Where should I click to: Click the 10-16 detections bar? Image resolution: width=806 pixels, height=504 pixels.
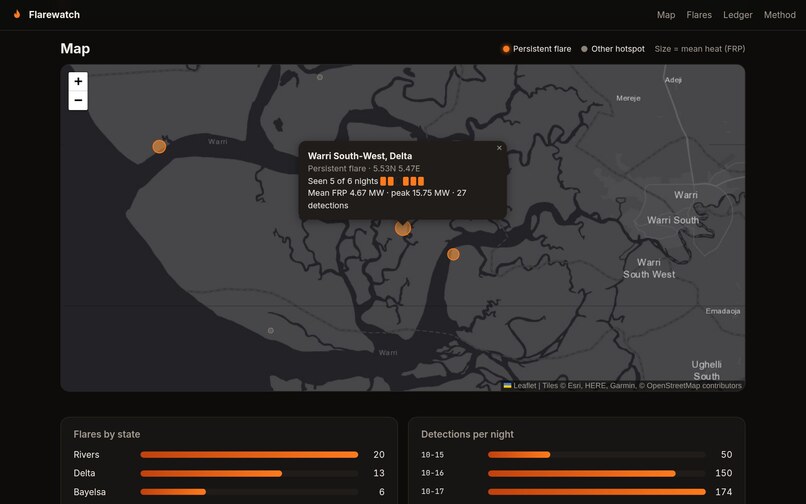point(597,473)
